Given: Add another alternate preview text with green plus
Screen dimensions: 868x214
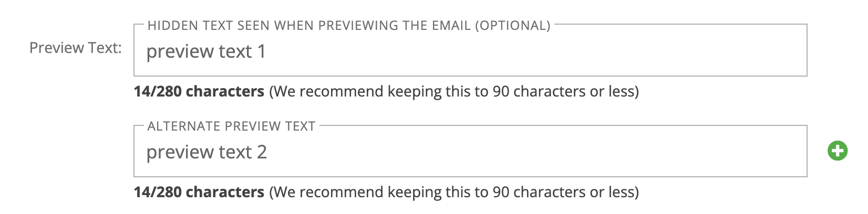Looking at the screenshot, I should point(838,152).
